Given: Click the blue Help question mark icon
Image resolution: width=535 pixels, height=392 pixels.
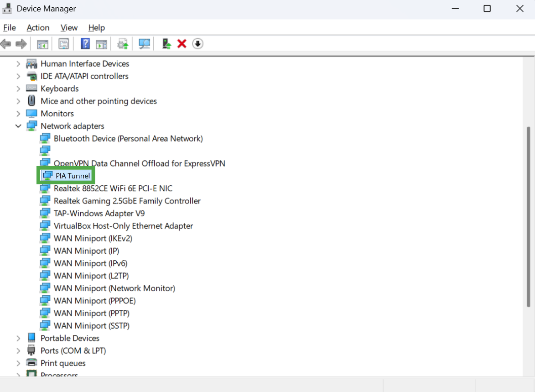Looking at the screenshot, I should pos(85,44).
